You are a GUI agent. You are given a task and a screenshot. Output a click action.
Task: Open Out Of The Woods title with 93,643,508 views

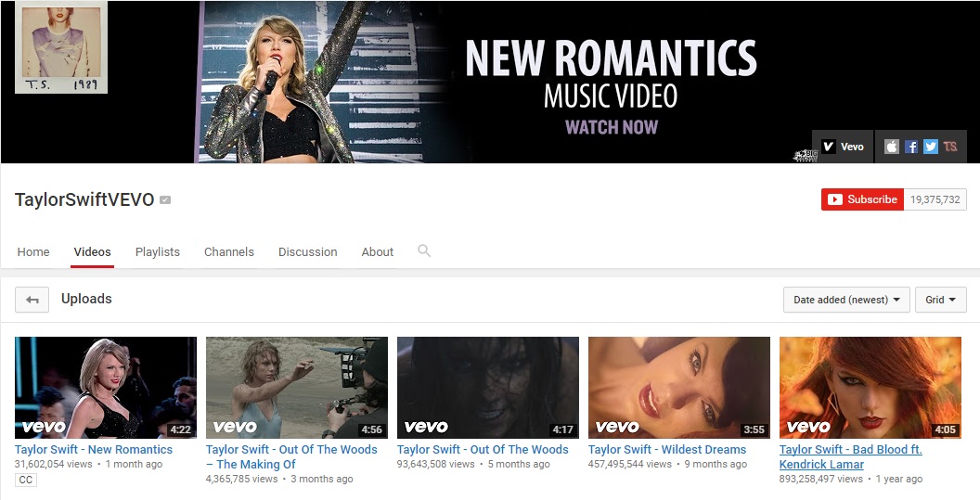click(x=483, y=449)
